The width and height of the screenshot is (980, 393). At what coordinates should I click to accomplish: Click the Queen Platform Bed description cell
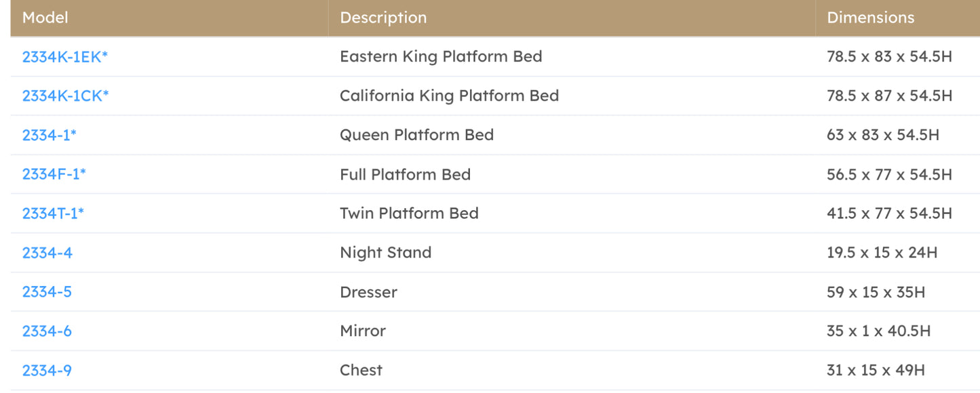pos(416,136)
